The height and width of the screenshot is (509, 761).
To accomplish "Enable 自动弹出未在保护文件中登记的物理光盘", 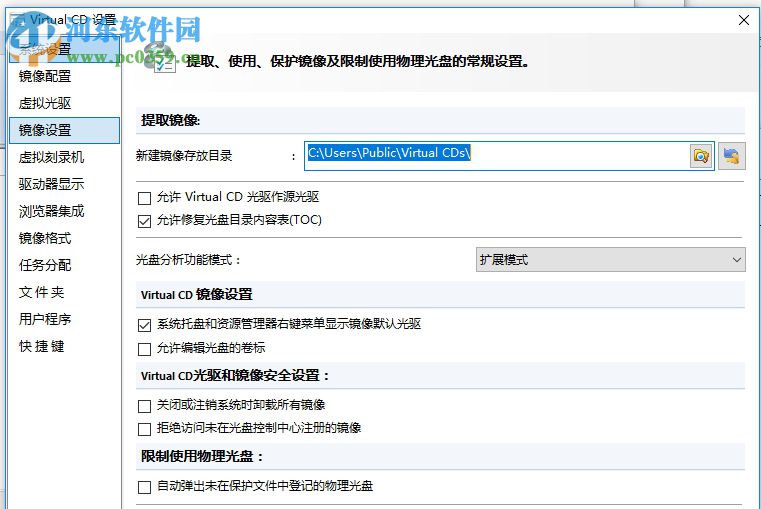I will [x=144, y=487].
